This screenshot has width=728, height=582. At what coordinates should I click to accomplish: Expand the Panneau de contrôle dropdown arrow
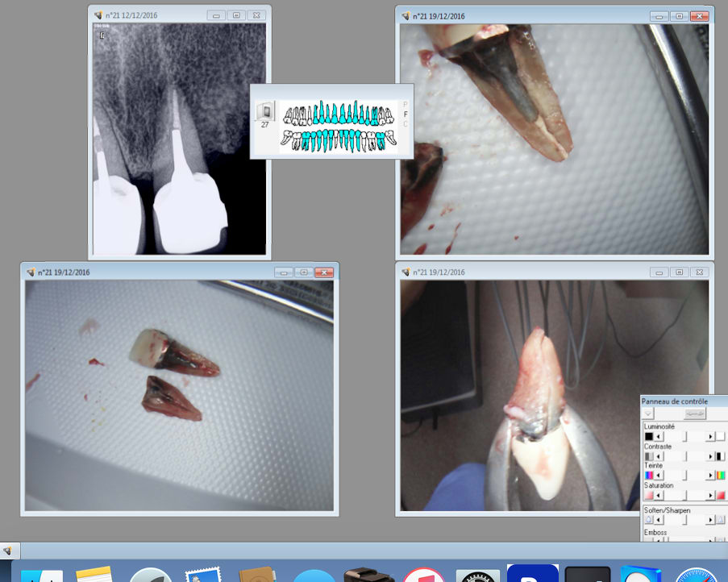click(649, 414)
